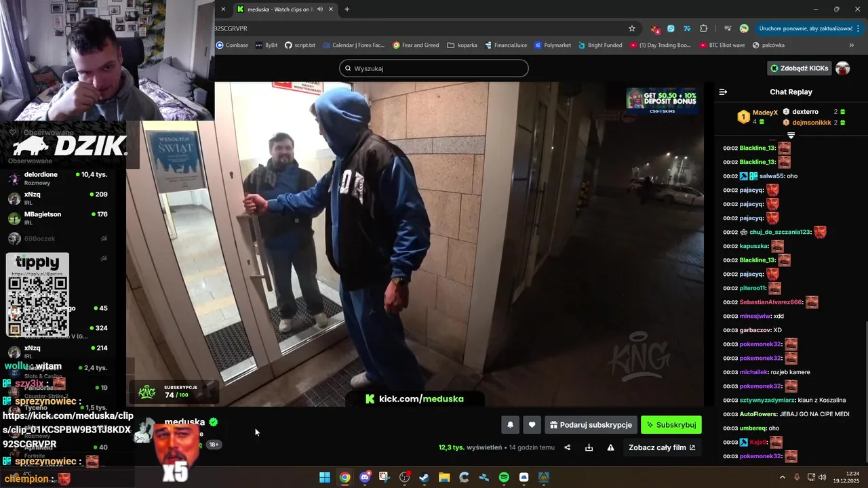Expand the koparka bookmark folder
868x488 pixels.
tap(462, 45)
